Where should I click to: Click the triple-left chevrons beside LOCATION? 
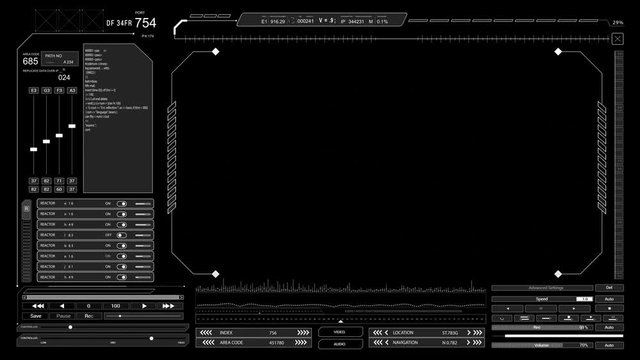378,333
